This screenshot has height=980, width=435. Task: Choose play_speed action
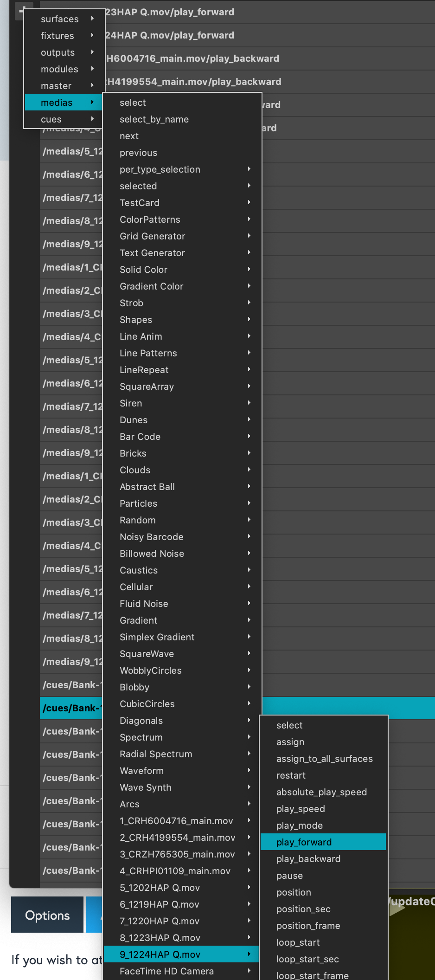(323, 809)
